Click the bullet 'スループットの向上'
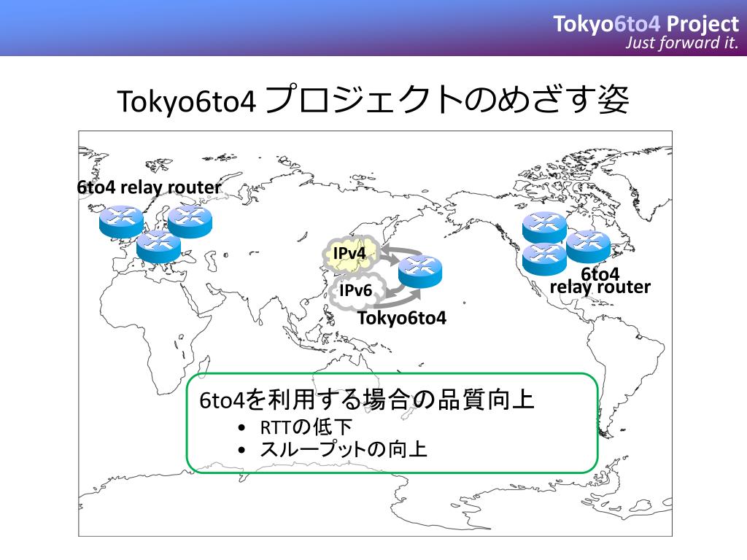The width and height of the screenshot is (747, 560). pos(343,449)
